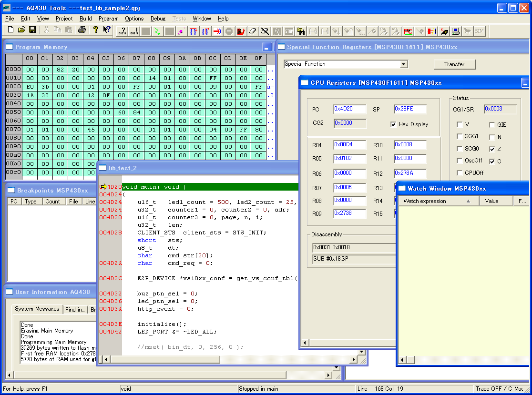Click the 'Programming Main Memory' message line
Viewport: 532px width, 395px height.
click(53, 342)
